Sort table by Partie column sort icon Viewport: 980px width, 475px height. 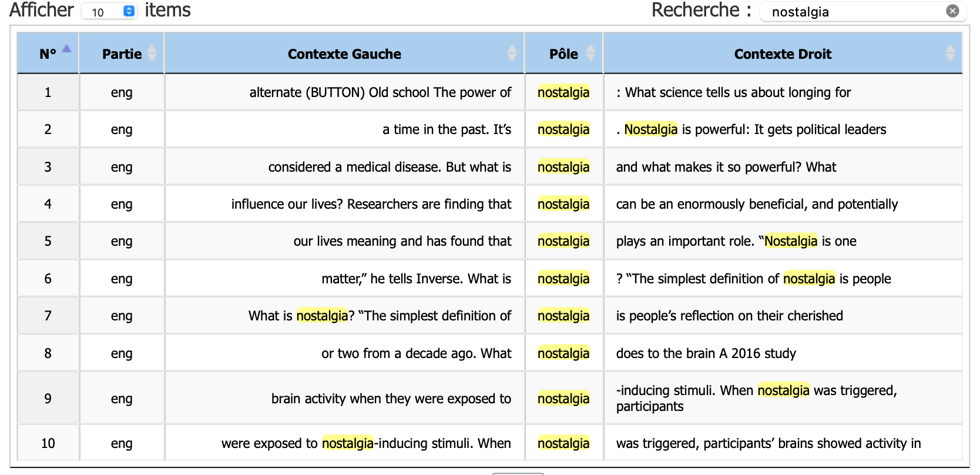click(x=152, y=53)
